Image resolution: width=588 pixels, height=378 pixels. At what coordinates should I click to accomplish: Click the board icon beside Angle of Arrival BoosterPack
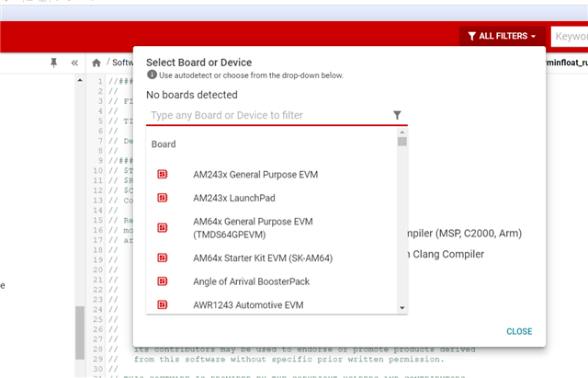click(162, 281)
